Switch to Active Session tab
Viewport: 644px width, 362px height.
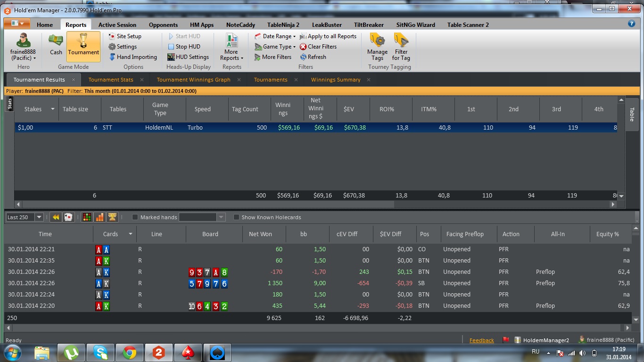[117, 25]
